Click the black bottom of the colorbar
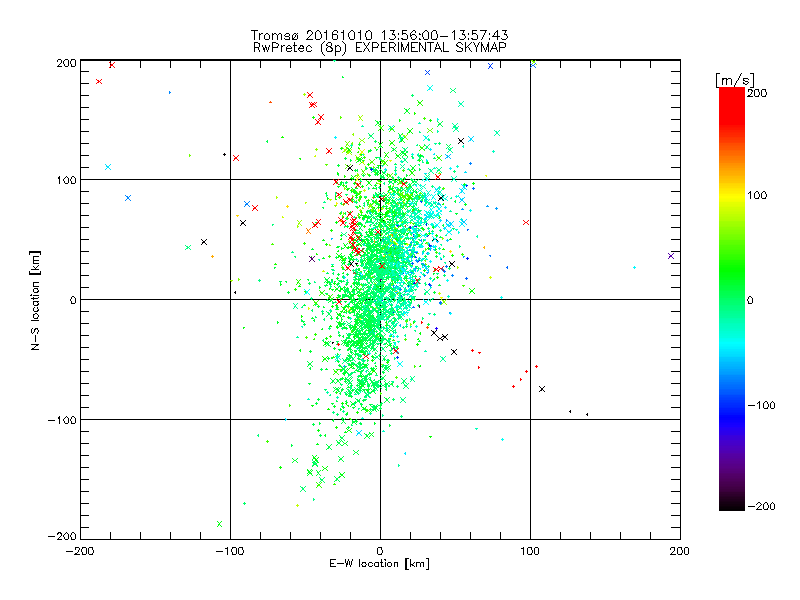 [732, 503]
